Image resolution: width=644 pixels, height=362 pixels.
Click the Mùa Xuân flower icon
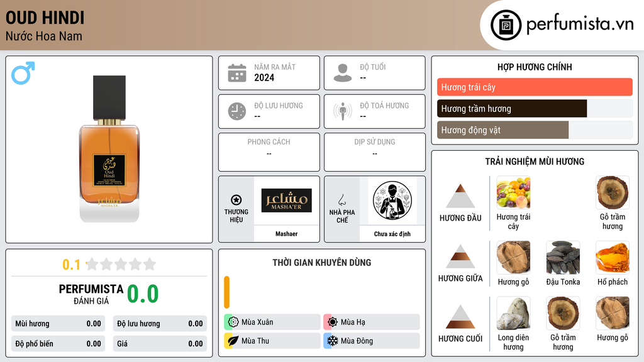pos(233,322)
